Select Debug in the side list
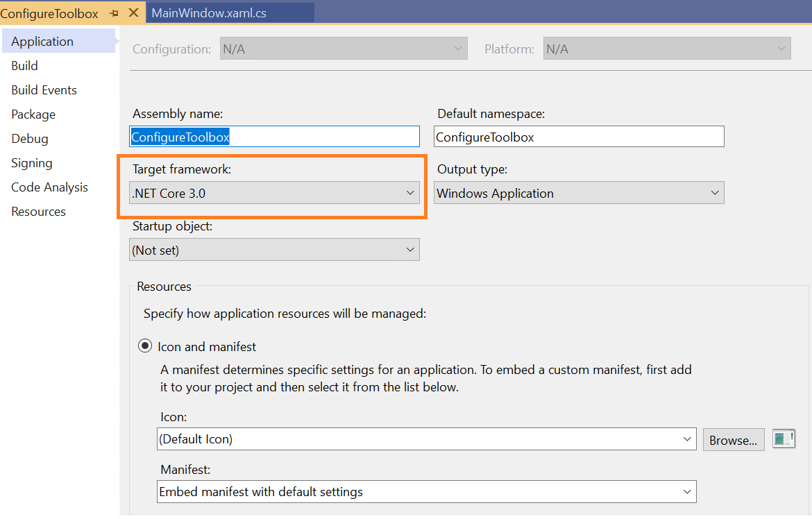Screen dimensions: 812x519 (x=30, y=139)
